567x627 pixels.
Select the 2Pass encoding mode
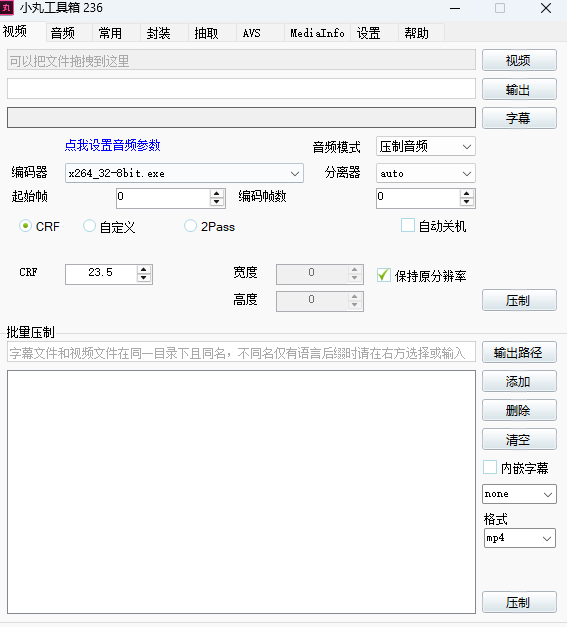pos(190,226)
